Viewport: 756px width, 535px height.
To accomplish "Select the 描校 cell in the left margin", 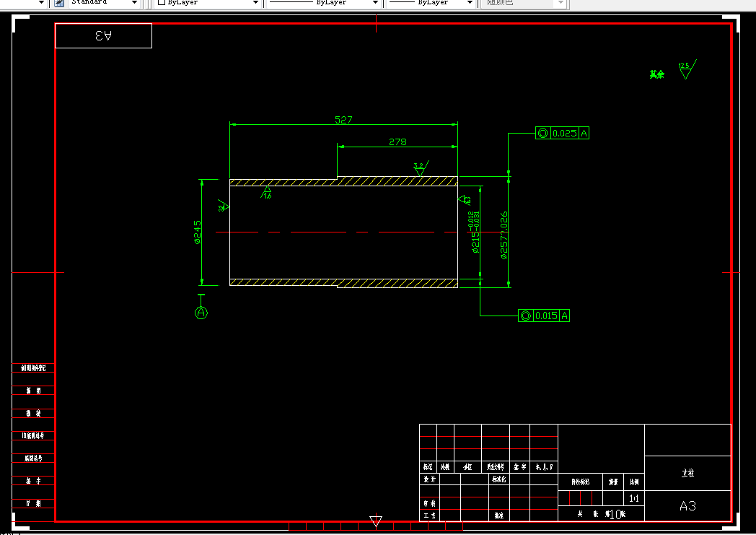I will (x=33, y=414).
